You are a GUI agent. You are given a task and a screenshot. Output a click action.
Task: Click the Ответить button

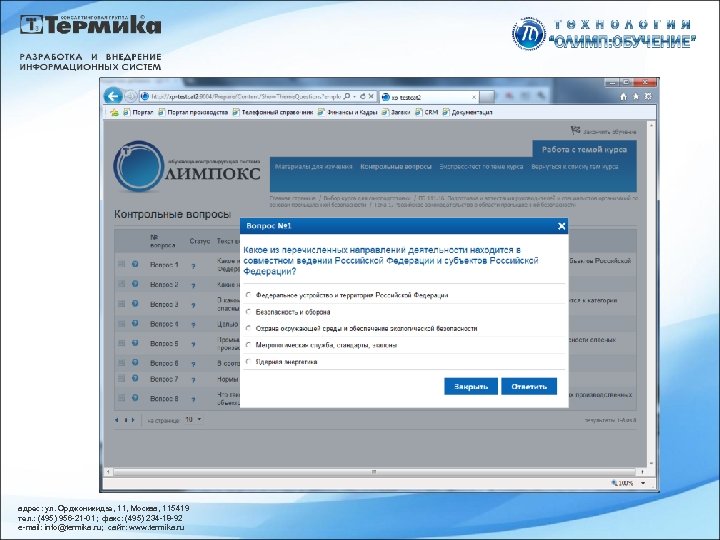tap(529, 386)
